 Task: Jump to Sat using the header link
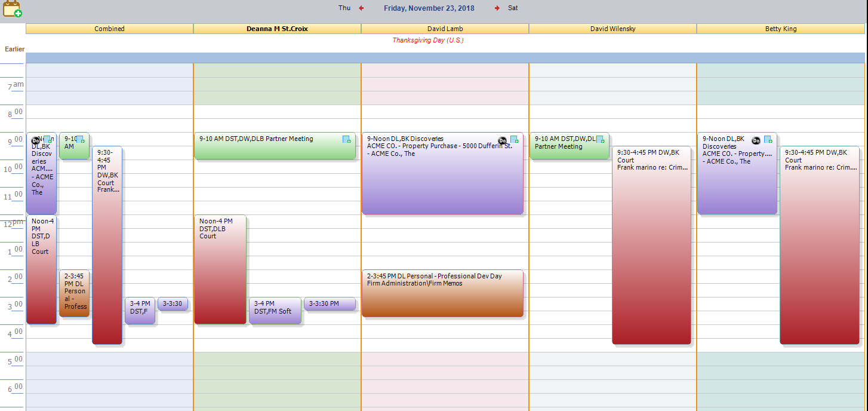pyautogui.click(x=513, y=8)
